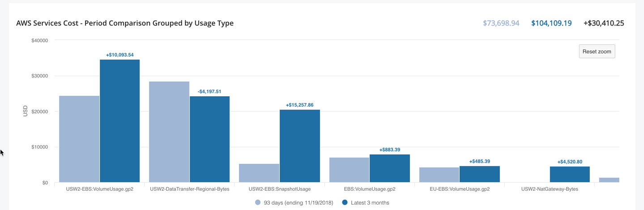Click the USD y-axis title
644x210 pixels.
pos(26,111)
